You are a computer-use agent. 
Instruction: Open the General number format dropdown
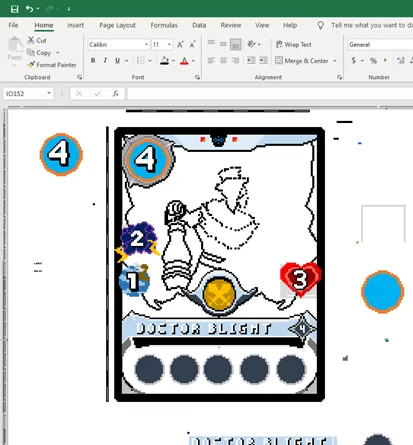pos(380,44)
